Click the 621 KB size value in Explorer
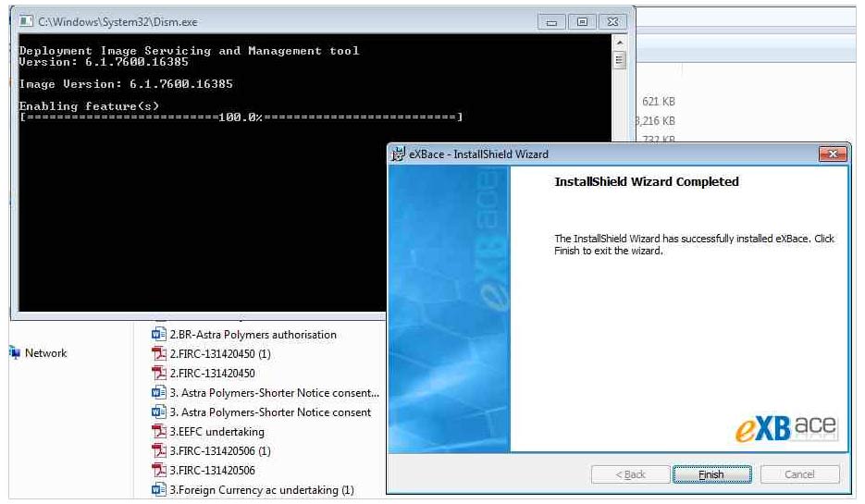 coord(658,102)
